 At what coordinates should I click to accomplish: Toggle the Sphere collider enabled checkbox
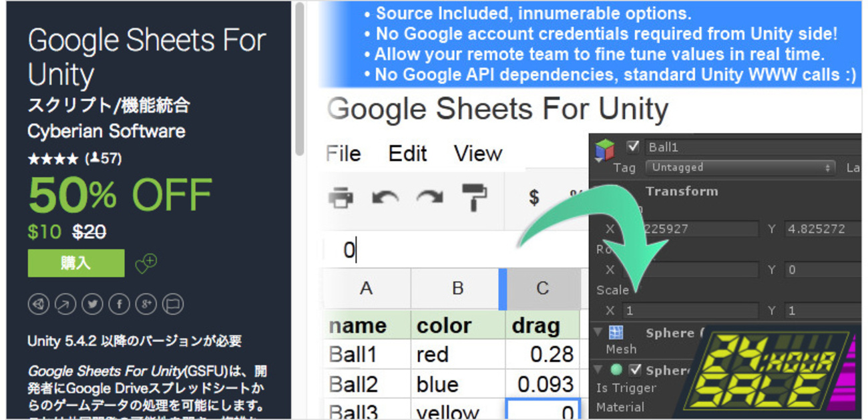636,369
